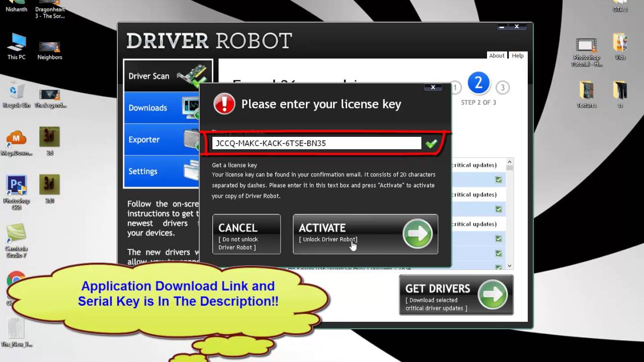The width and height of the screenshot is (644, 362).
Task: Close the license key dialog
Action: [433, 87]
